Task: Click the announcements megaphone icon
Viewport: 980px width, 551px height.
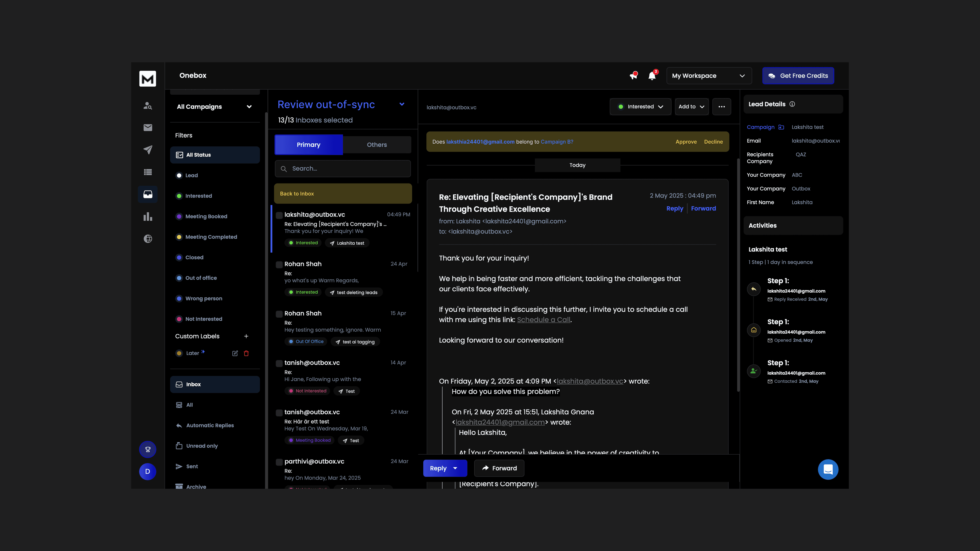Action: coord(633,76)
